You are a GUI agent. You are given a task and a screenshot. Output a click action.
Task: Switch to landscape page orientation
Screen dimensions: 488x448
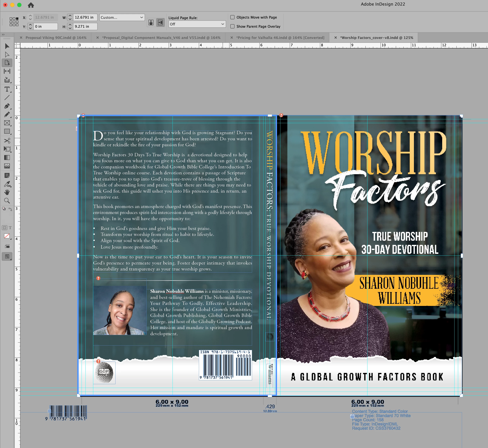point(160,23)
